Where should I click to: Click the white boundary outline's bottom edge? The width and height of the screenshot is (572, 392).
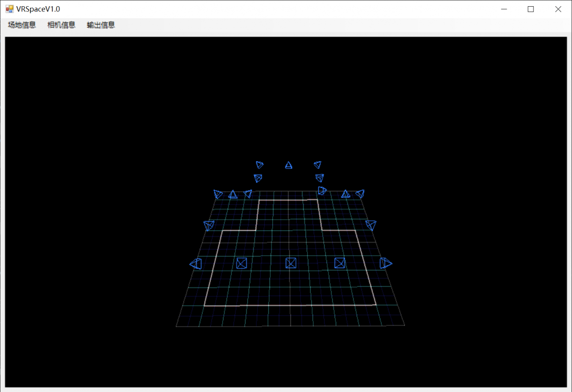291,305
